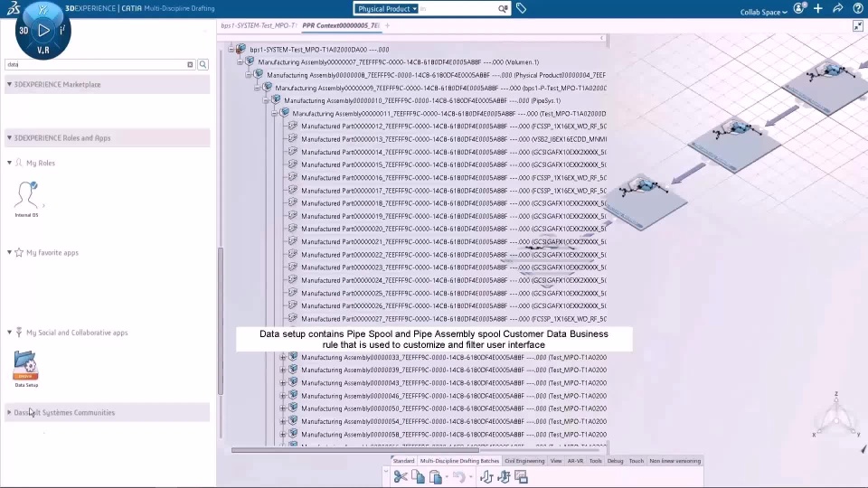Click the XYZ orientation robot in viewport
Image resolution: width=868 pixels, height=488 pixels.
tap(836, 418)
